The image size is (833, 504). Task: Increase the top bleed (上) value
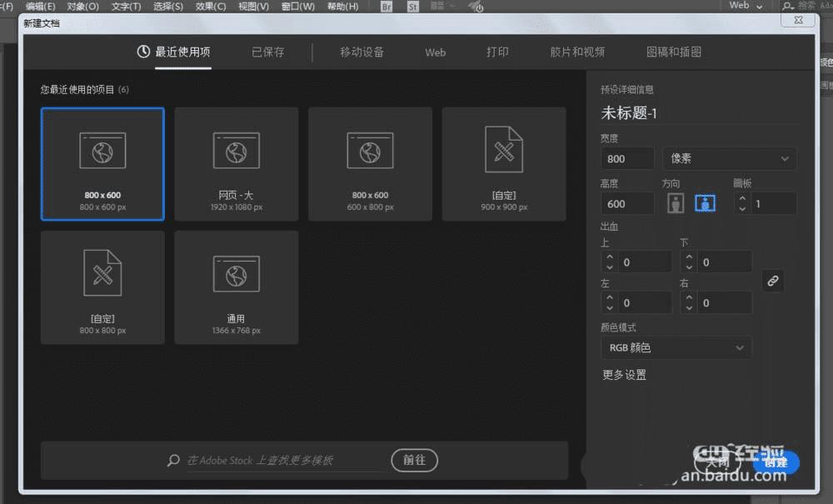pyautogui.click(x=610, y=257)
